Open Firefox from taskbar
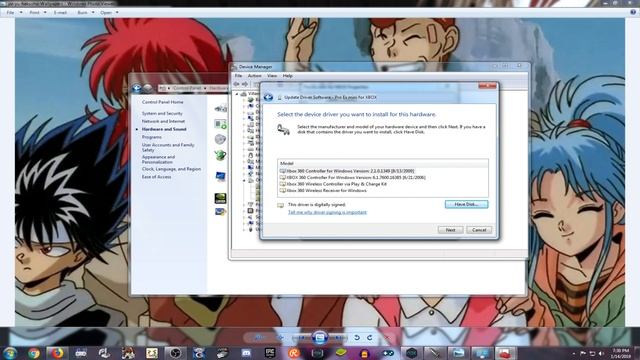Image resolution: width=640 pixels, height=360 pixels. click(57, 353)
